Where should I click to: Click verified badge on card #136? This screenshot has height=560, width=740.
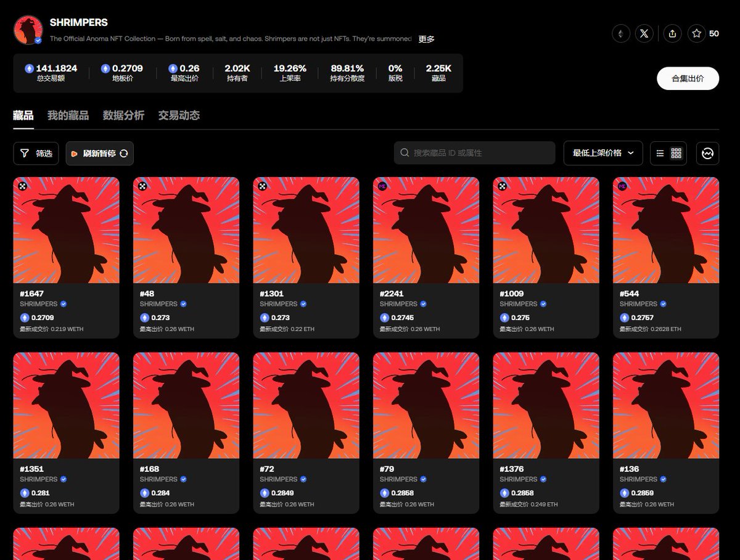pos(664,479)
